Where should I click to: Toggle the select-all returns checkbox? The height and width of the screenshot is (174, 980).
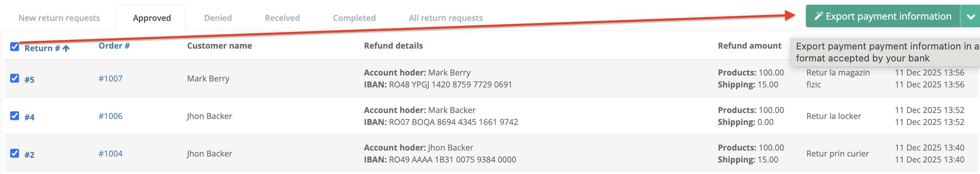pos(15,47)
